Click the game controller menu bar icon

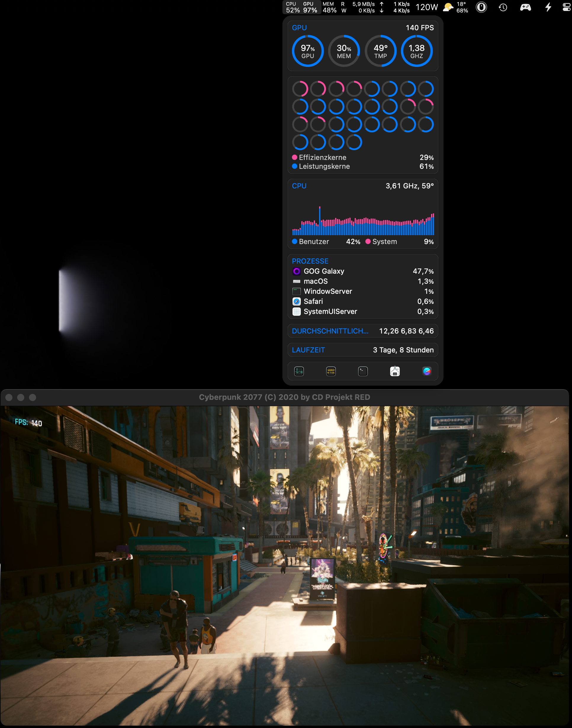pos(525,7)
